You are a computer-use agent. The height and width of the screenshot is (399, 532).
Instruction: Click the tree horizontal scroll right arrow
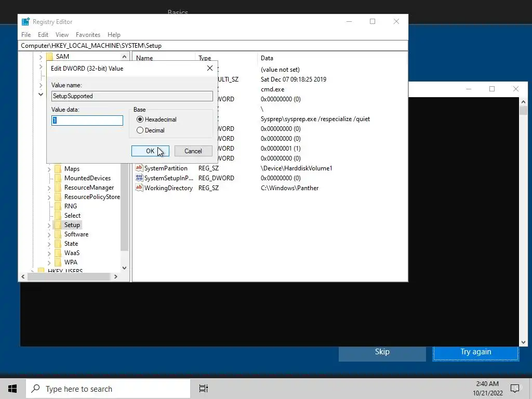116,276
